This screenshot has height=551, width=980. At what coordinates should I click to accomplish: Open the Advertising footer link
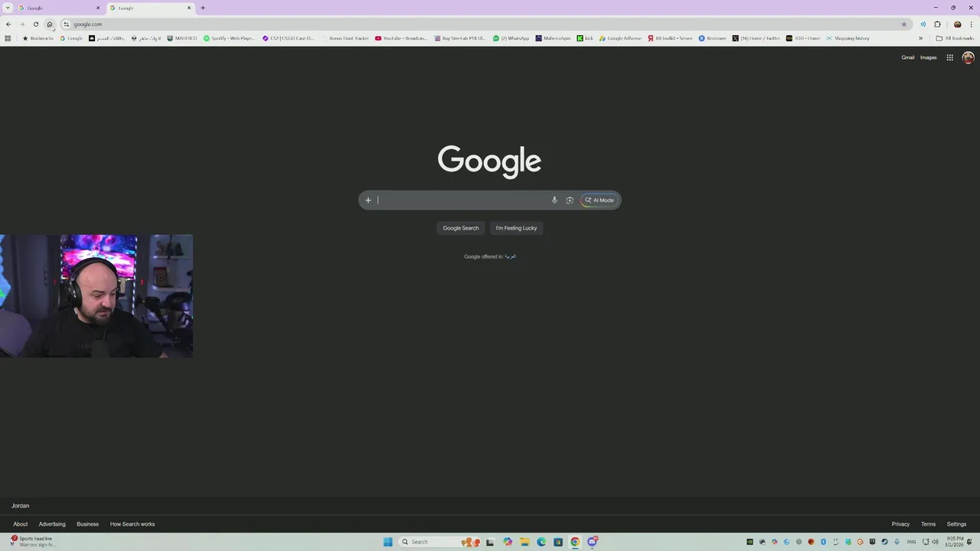[x=52, y=524]
